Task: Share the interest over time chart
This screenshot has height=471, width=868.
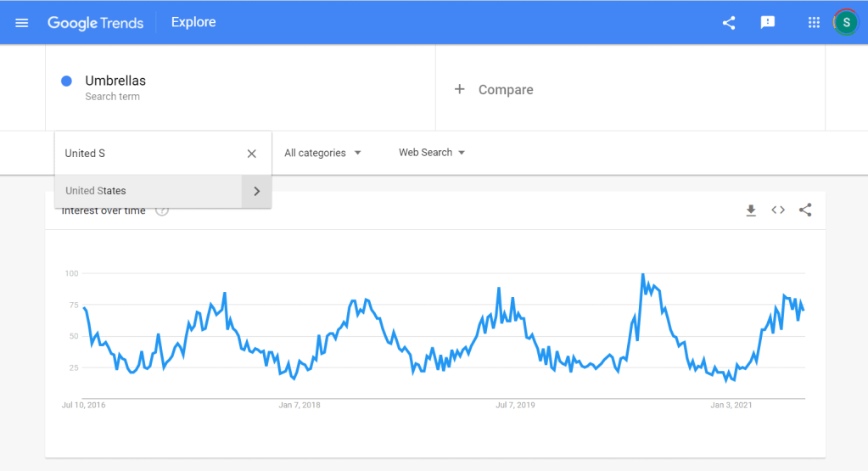Action: point(805,210)
